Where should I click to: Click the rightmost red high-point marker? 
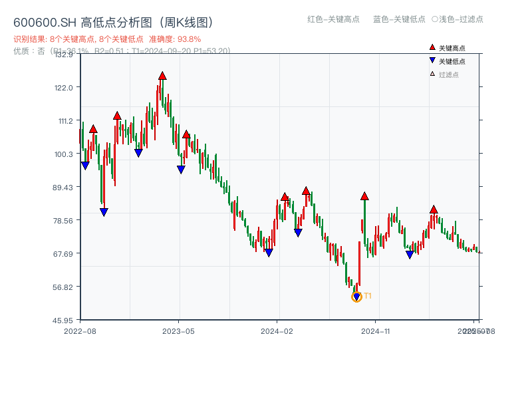434,209
